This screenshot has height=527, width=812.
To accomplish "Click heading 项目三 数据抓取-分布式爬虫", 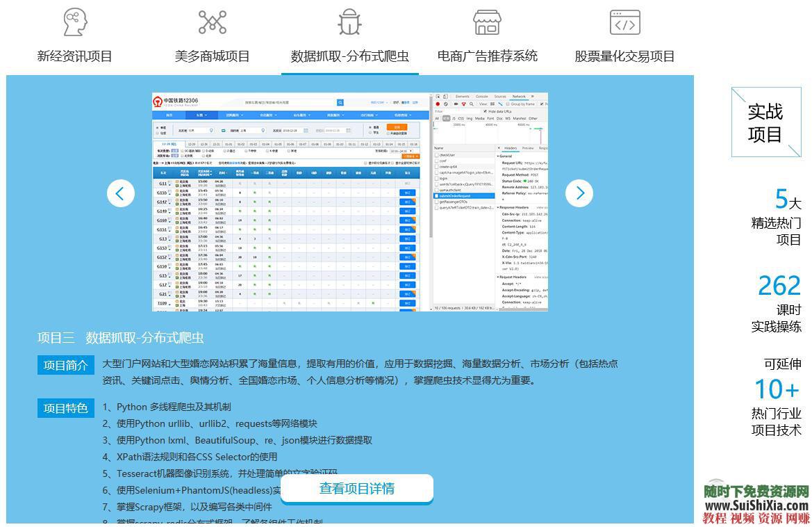I will 120,338.
